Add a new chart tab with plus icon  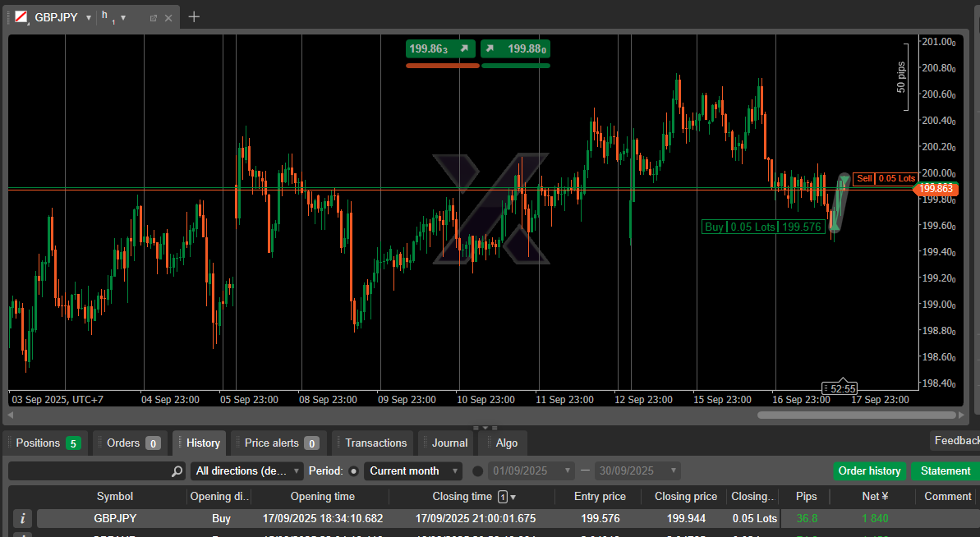pos(194,16)
